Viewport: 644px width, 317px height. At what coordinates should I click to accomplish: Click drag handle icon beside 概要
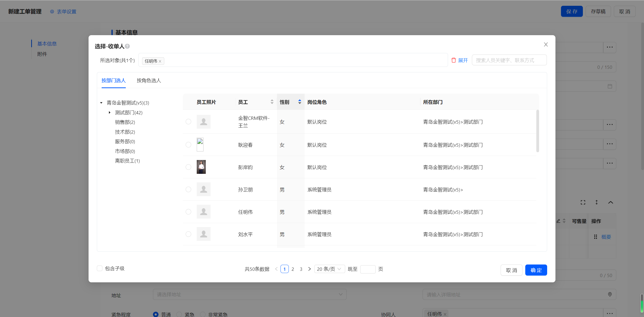[595, 237]
